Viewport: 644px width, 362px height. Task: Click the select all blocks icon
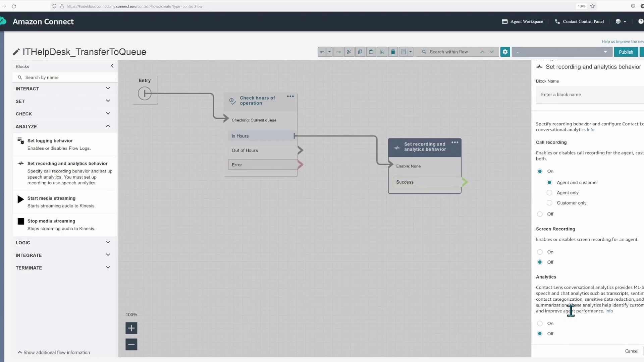pyautogui.click(x=382, y=52)
